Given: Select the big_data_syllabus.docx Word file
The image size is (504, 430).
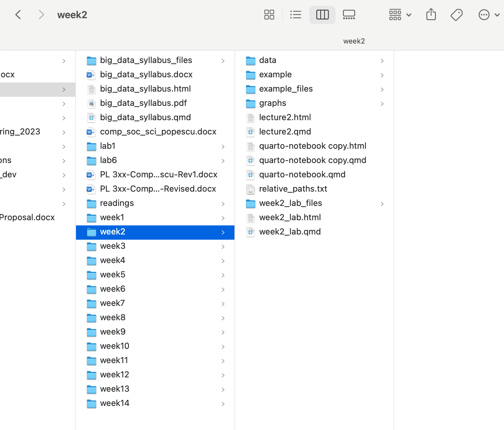Looking at the screenshot, I should click(x=146, y=75).
